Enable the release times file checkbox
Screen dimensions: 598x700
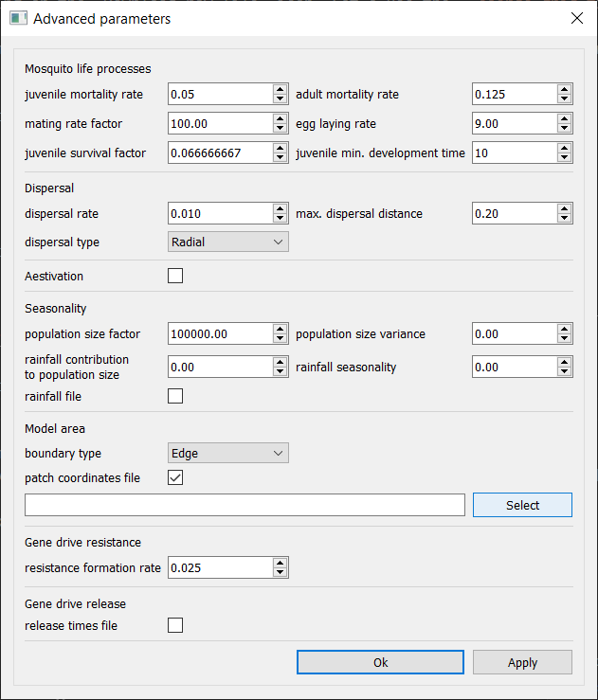click(175, 625)
